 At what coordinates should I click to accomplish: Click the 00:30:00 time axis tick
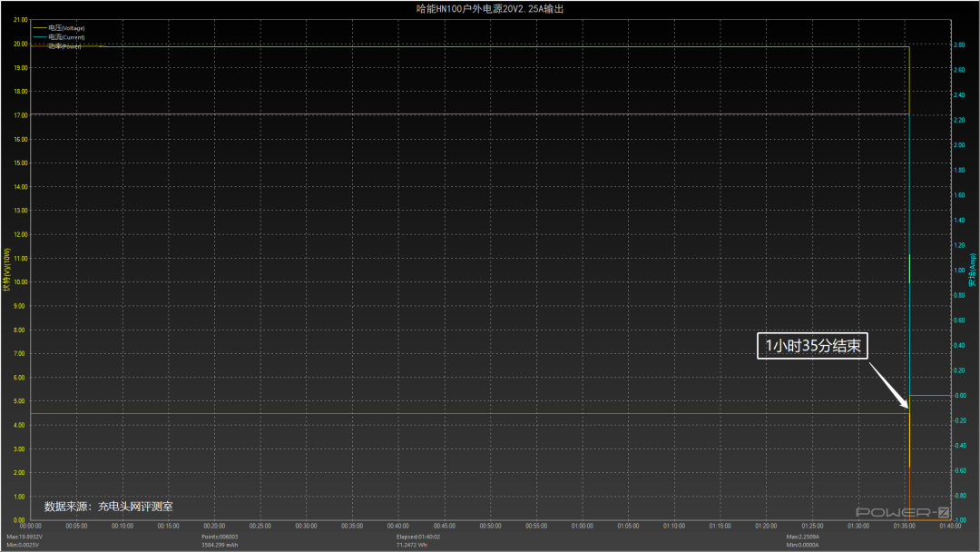307,527
